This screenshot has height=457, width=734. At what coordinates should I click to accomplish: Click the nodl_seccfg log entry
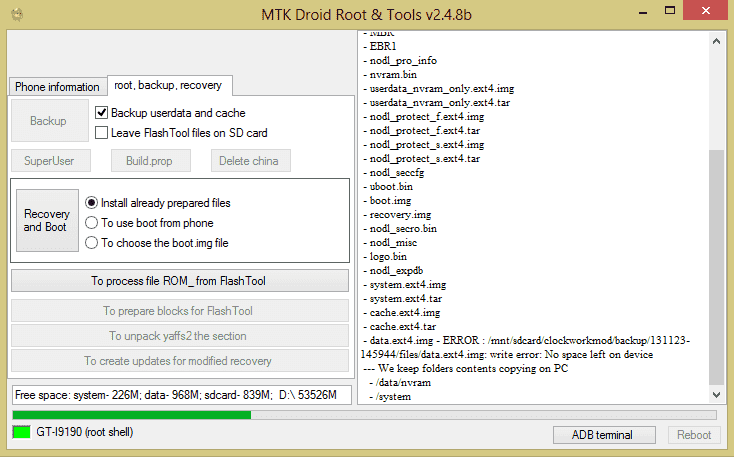(394, 173)
